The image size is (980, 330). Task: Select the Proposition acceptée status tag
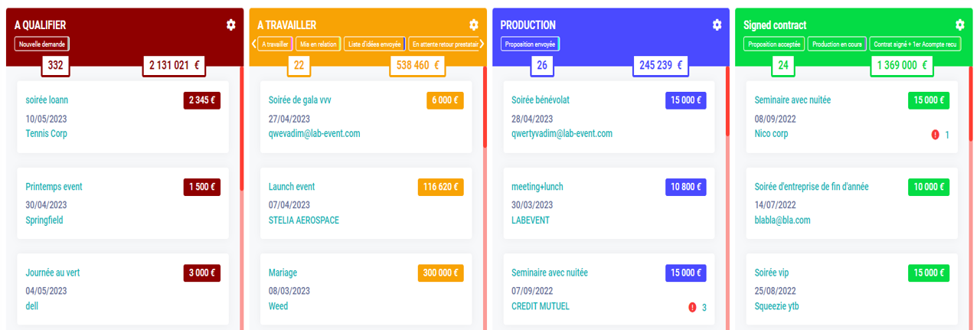coord(774,44)
